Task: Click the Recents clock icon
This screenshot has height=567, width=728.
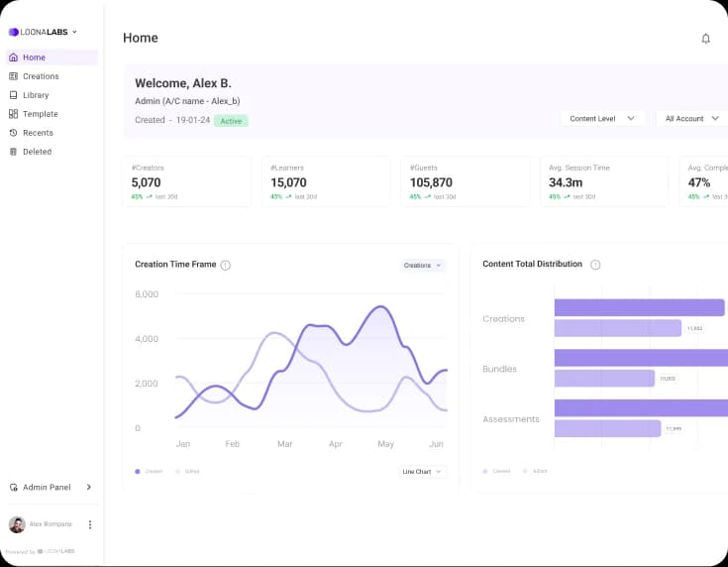Action: (13, 133)
